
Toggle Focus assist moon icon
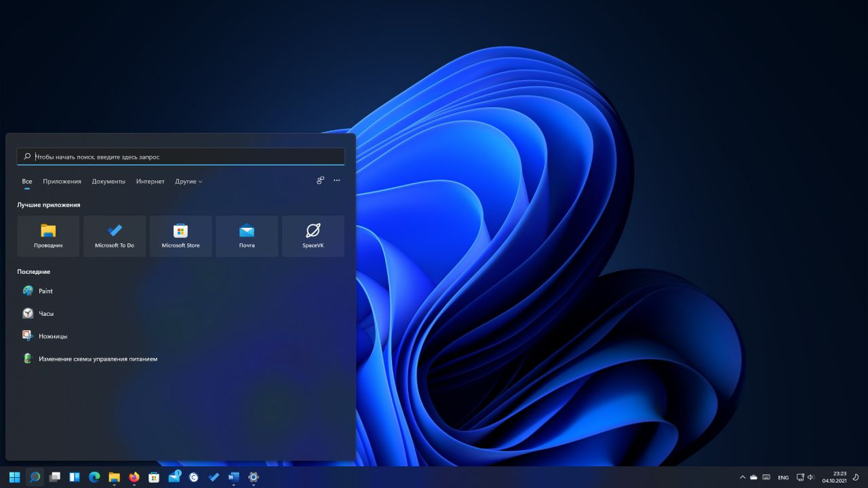[856, 477]
